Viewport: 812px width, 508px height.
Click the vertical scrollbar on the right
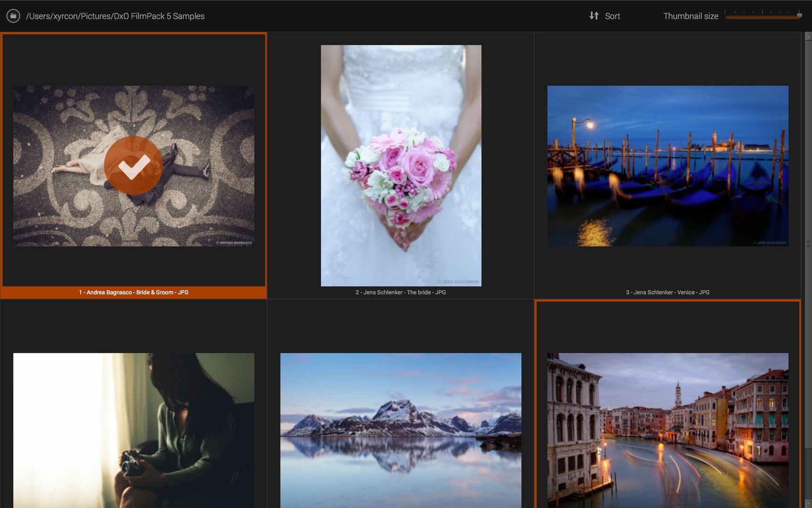[x=808, y=244]
